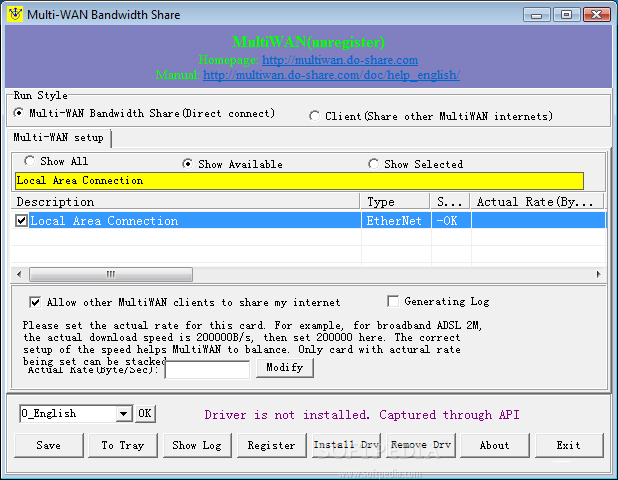Click the right scroll arrow of list
This screenshot has width=618, height=480.
pyautogui.click(x=598, y=274)
